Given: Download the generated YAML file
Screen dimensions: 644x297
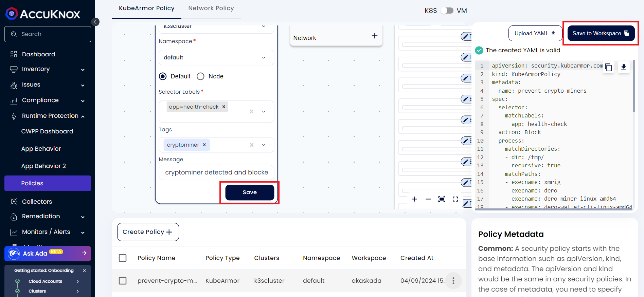Looking at the screenshot, I should (624, 68).
